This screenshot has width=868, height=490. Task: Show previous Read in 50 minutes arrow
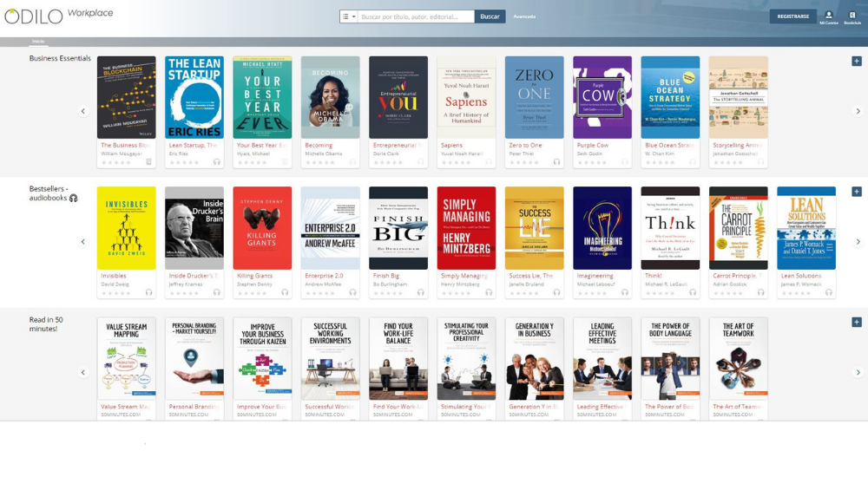(83, 372)
